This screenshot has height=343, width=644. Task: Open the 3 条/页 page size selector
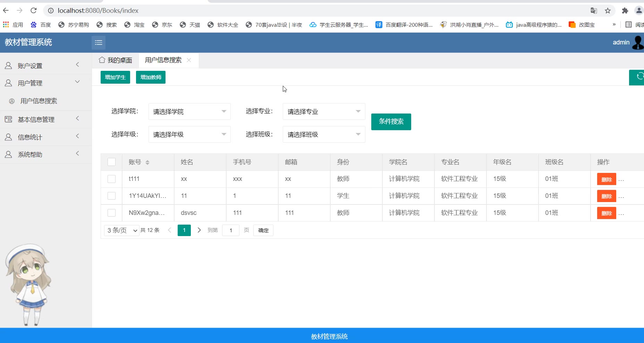point(122,230)
